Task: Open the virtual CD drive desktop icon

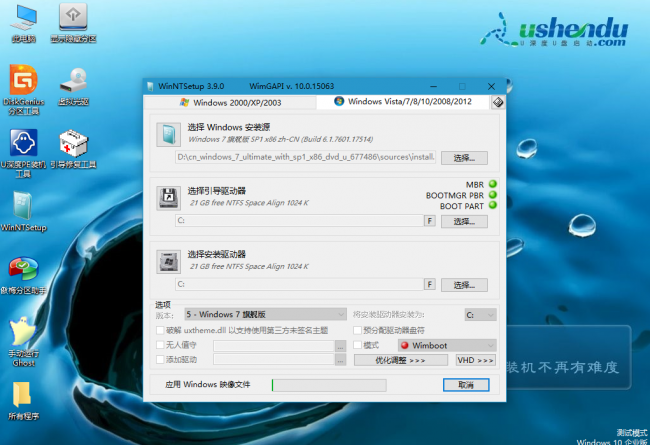Action: click(x=73, y=86)
